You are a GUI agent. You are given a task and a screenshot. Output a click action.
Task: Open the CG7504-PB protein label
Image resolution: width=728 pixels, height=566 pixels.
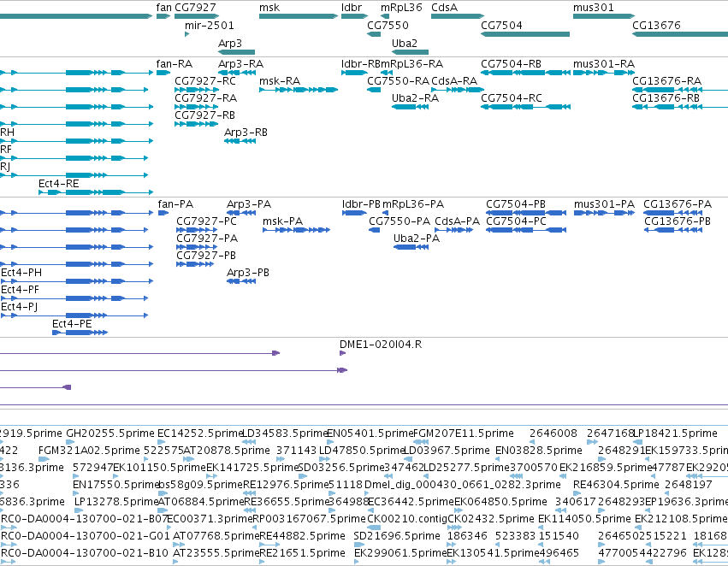pos(516,204)
